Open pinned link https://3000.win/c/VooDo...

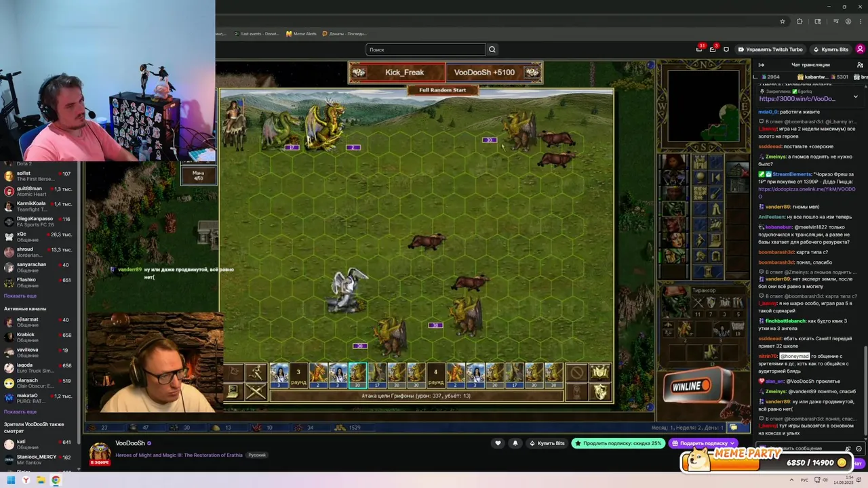coord(797,99)
